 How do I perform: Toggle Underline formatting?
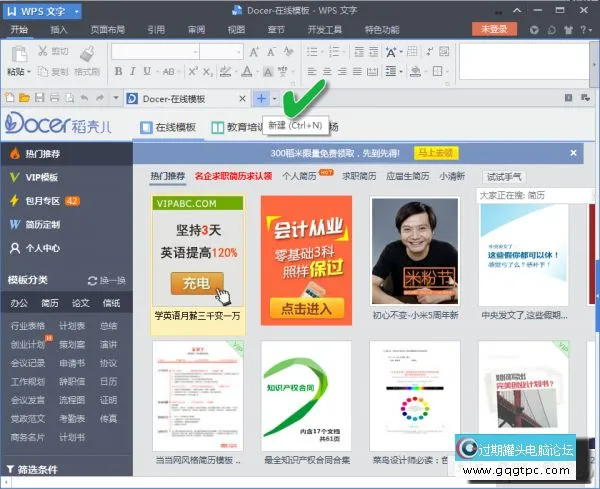click(x=147, y=71)
